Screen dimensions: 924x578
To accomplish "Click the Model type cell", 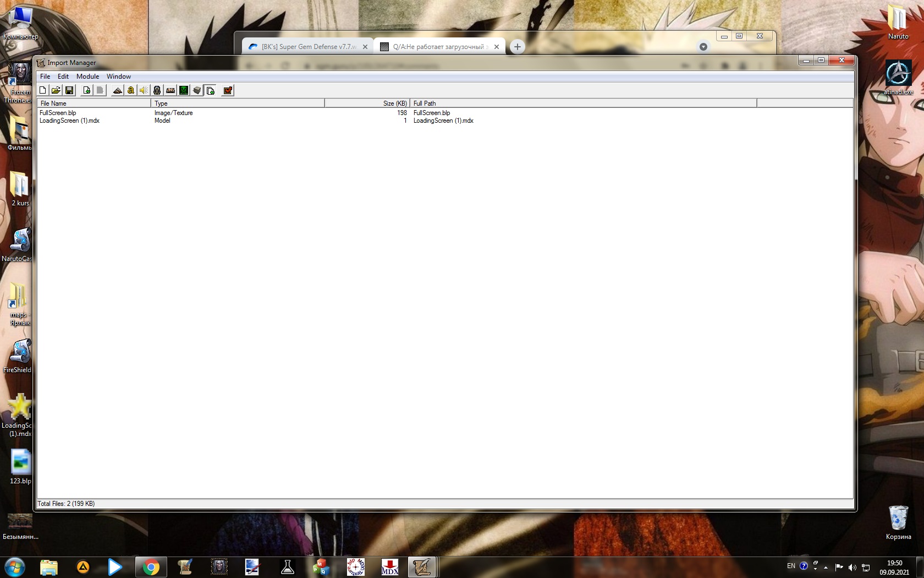I will (x=162, y=121).
